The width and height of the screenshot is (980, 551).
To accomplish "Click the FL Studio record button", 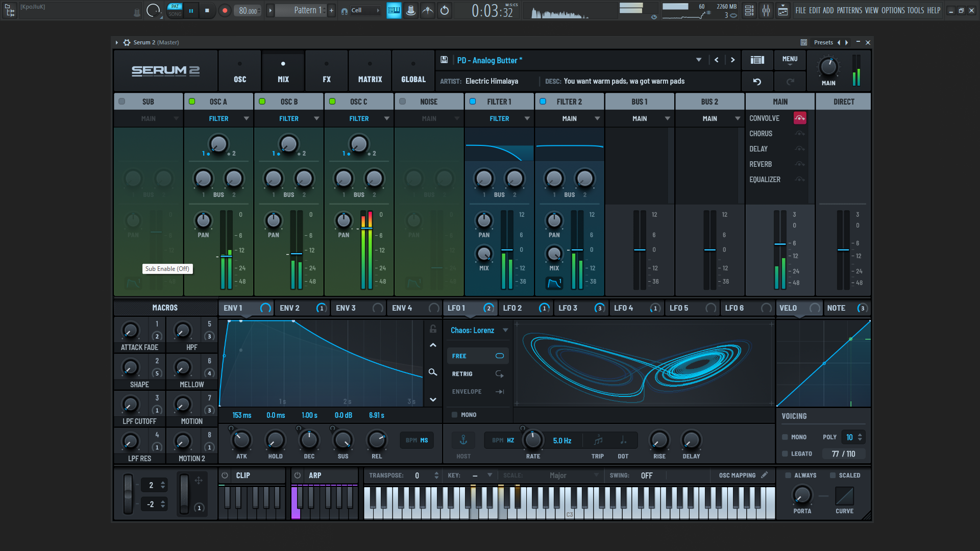I will point(225,10).
